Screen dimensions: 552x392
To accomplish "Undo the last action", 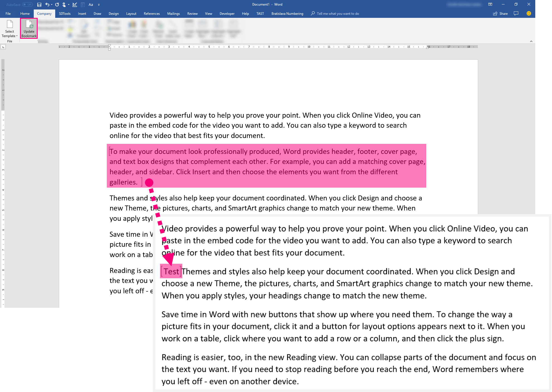I will (47, 4).
